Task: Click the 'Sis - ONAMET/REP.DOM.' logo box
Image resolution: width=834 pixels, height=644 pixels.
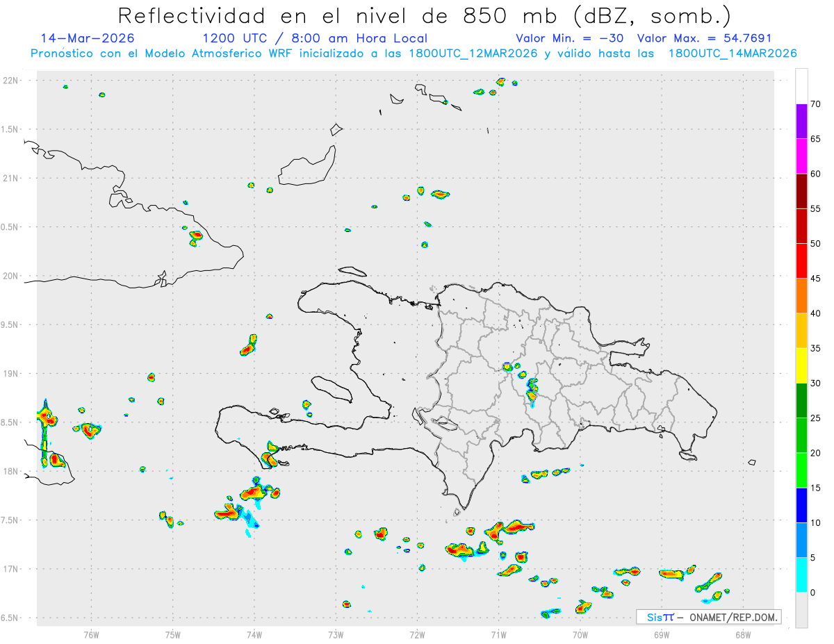Action: click(x=709, y=617)
